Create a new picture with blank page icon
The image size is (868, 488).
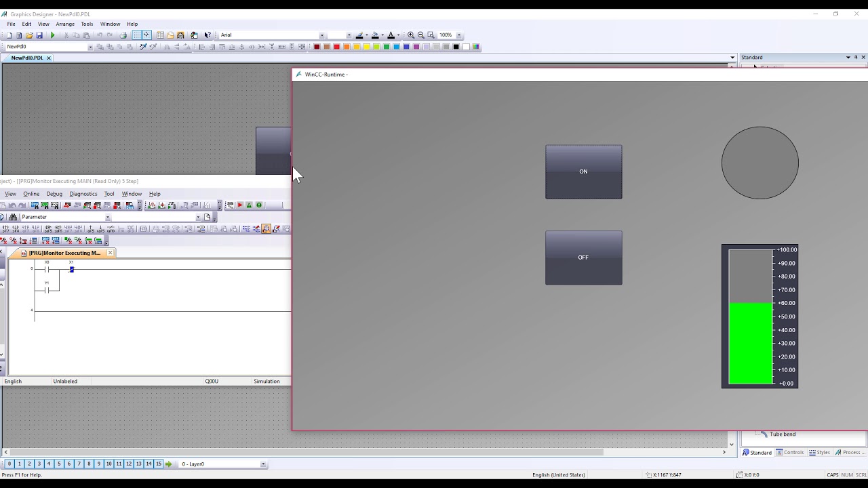(x=9, y=35)
